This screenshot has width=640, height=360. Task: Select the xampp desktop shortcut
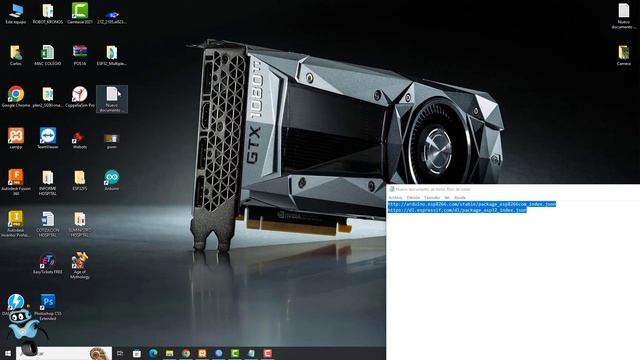click(x=16, y=138)
